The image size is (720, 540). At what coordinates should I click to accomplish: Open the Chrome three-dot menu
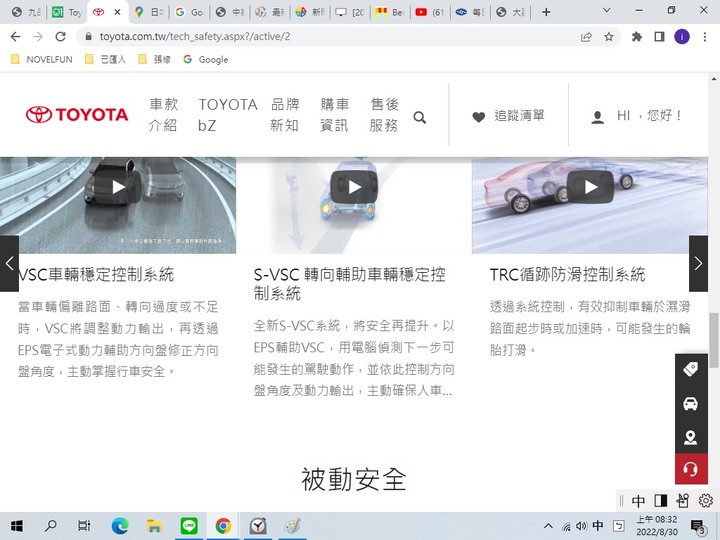pyautogui.click(x=705, y=37)
